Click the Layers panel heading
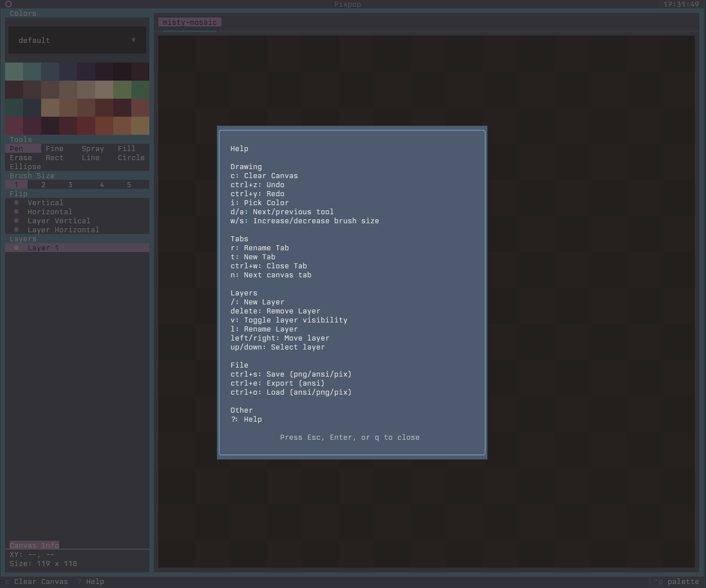The height and width of the screenshot is (588, 706). point(23,239)
